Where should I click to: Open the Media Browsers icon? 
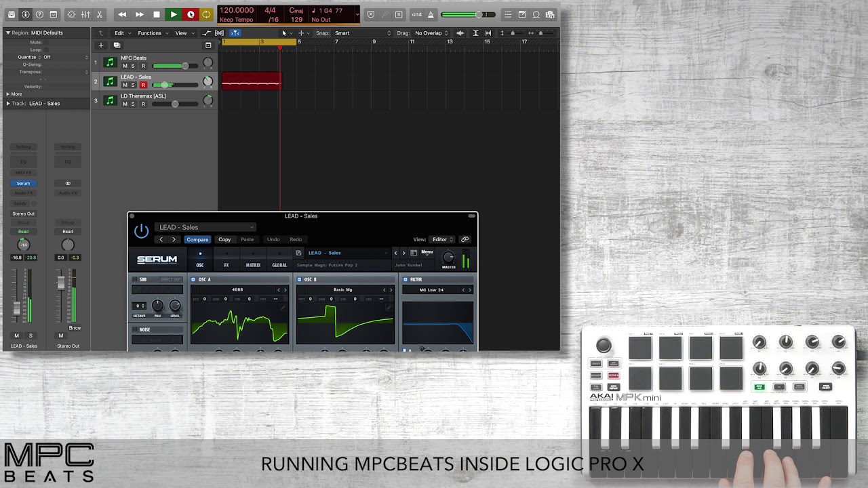[550, 14]
